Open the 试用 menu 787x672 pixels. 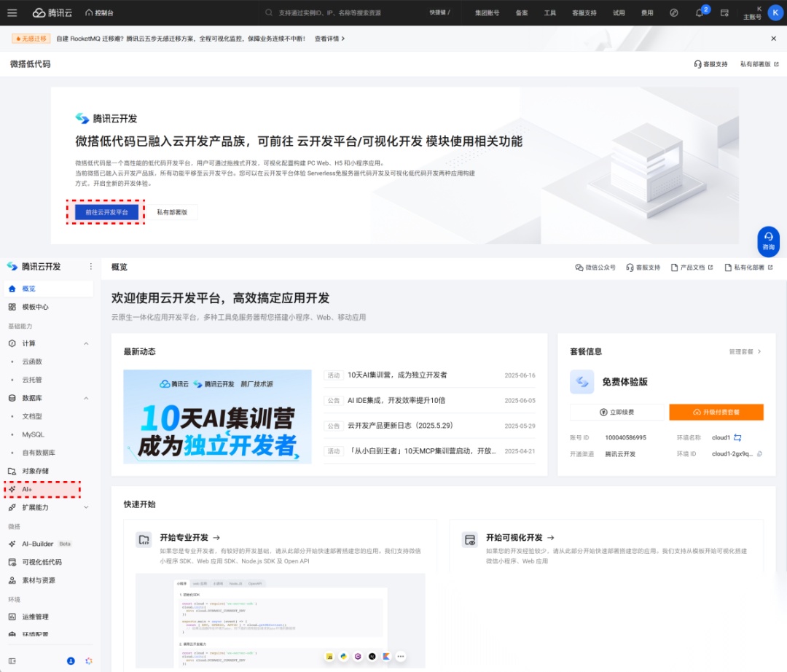[x=619, y=12]
